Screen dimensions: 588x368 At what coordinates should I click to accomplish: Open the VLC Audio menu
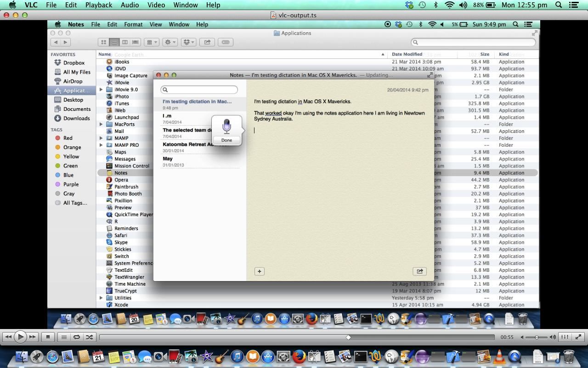click(x=130, y=5)
